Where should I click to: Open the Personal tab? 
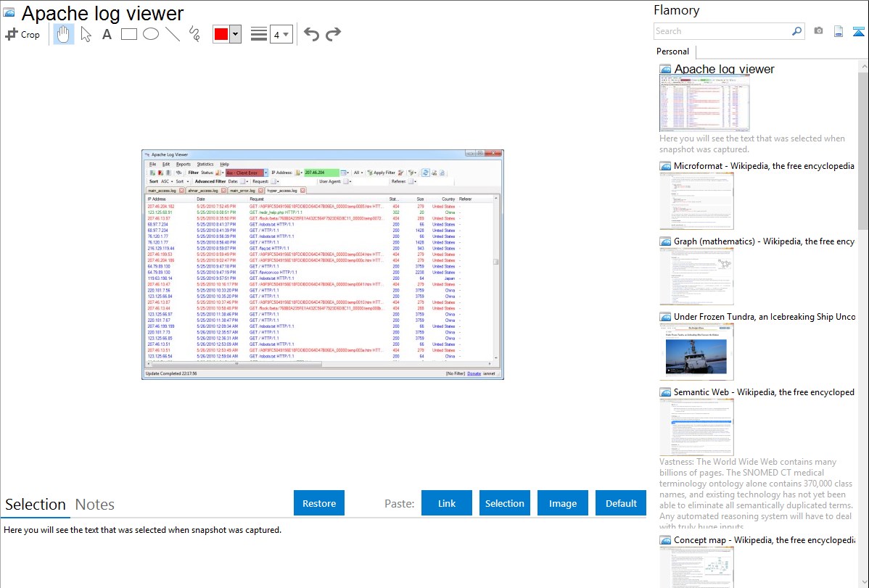pos(672,51)
